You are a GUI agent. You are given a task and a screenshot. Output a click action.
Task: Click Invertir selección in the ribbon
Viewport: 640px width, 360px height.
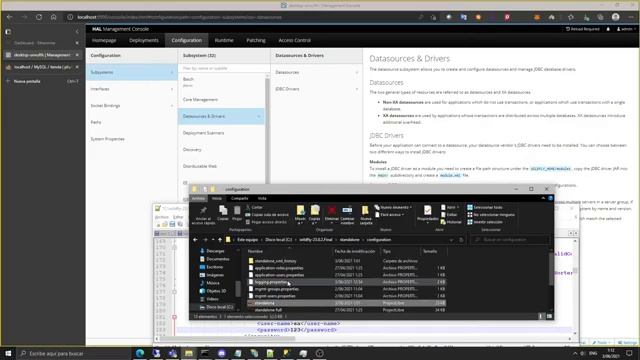click(485, 222)
